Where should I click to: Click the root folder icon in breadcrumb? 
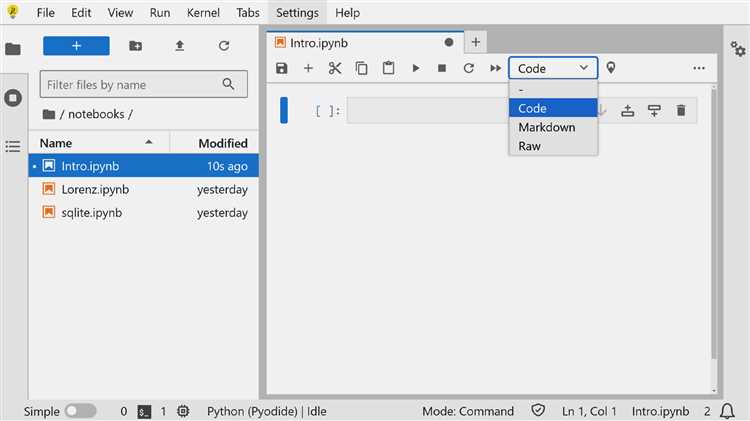pyautogui.click(x=49, y=114)
